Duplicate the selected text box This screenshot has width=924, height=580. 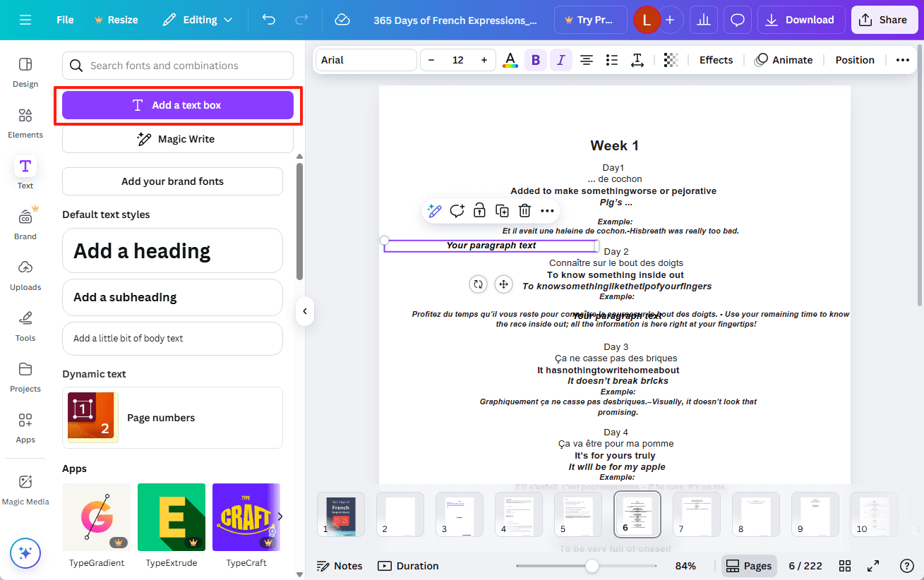tap(502, 210)
